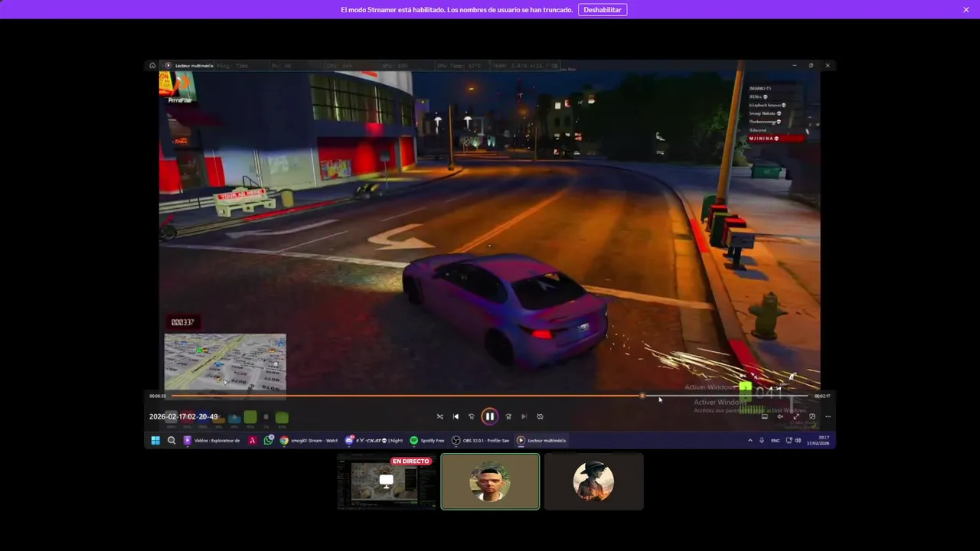Skip to next track in media player
Screen dimensions: 980x551
coord(524,416)
